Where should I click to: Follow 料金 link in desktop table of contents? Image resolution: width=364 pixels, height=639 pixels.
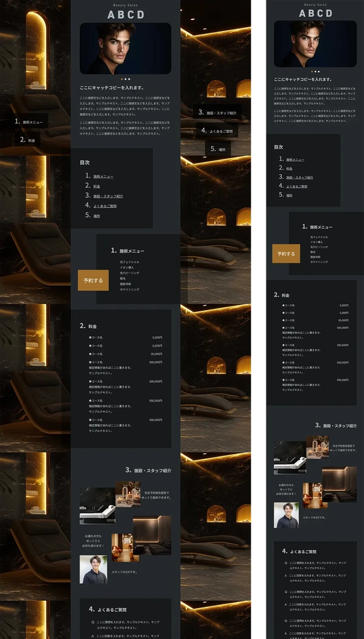[96, 186]
